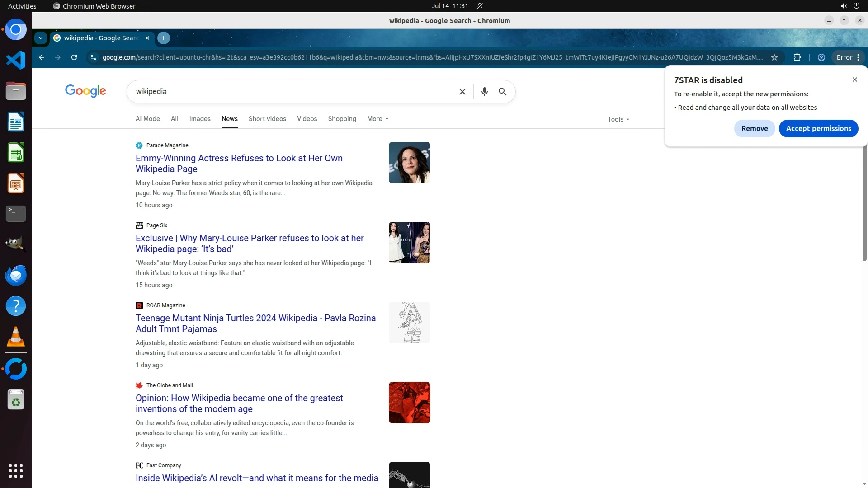Expand the More search filters dropdown
Image resolution: width=868 pixels, height=488 pixels.
[377, 119]
